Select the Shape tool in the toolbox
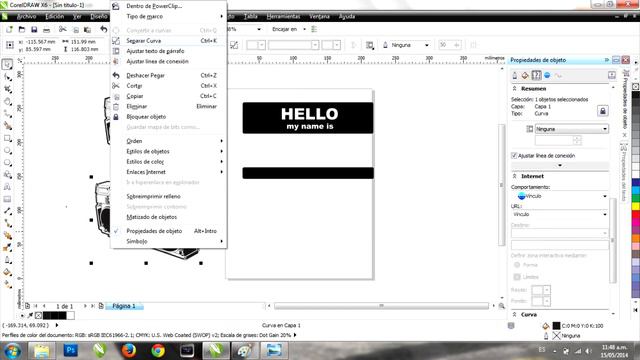This screenshot has height=360, width=640. pos(7,77)
